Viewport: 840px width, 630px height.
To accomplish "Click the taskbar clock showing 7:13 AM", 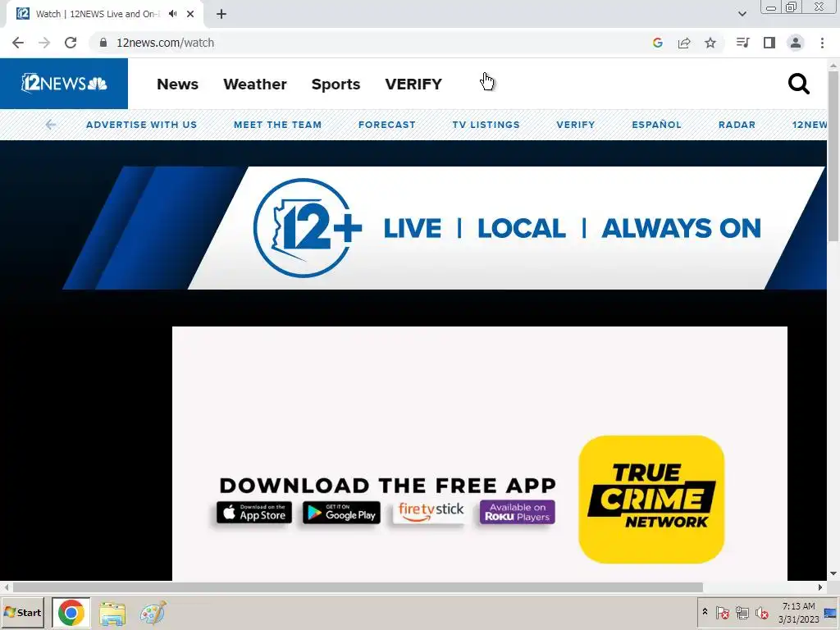I will point(798,612).
